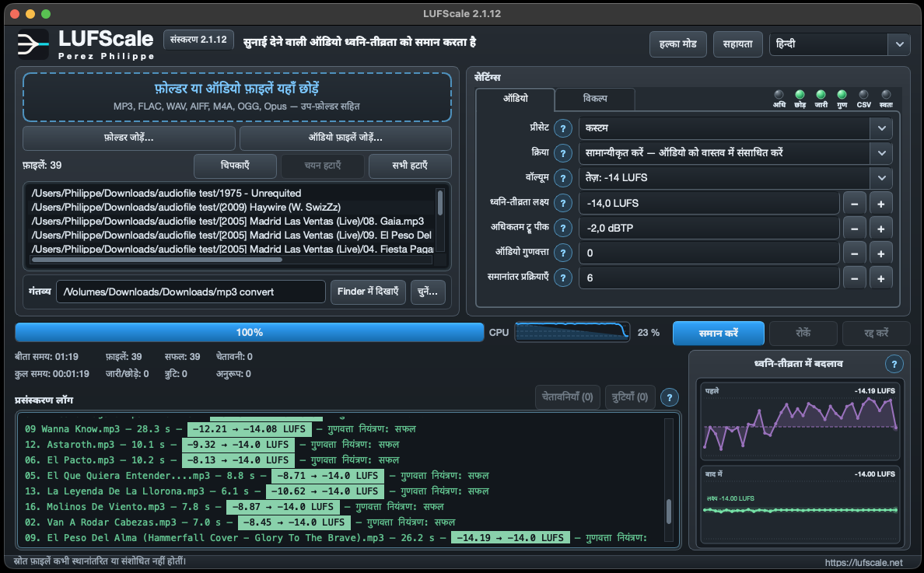Screen dimensions: 924x573
Task: Toggle the गुण indicator light
Action: pyautogui.click(x=842, y=95)
